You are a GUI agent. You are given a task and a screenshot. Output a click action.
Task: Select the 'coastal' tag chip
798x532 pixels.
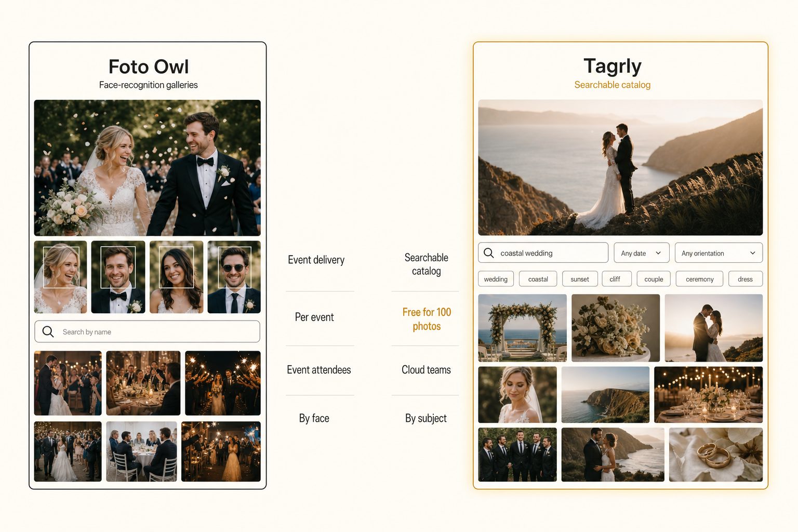tap(538, 279)
